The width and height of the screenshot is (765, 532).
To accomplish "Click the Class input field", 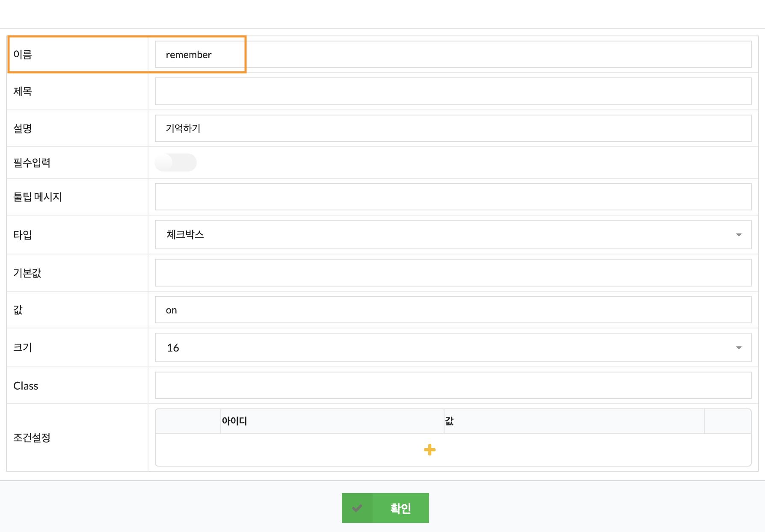I will [x=453, y=385].
